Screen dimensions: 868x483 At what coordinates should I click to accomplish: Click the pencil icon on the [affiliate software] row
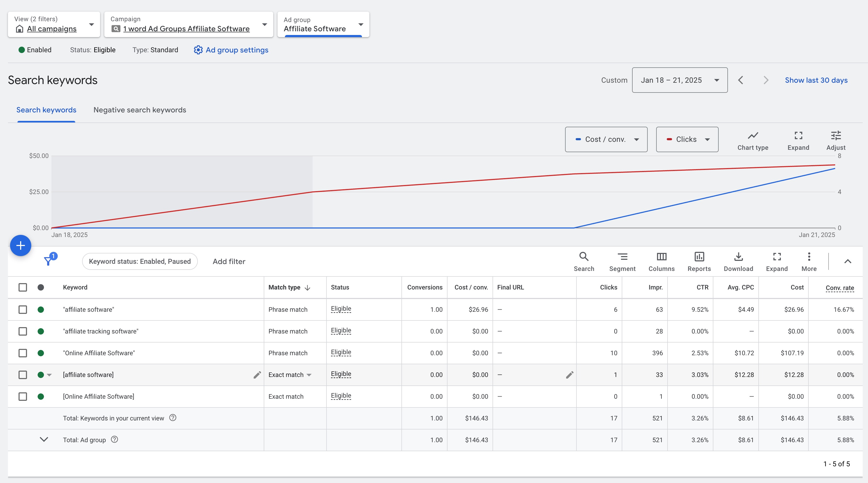pos(257,375)
